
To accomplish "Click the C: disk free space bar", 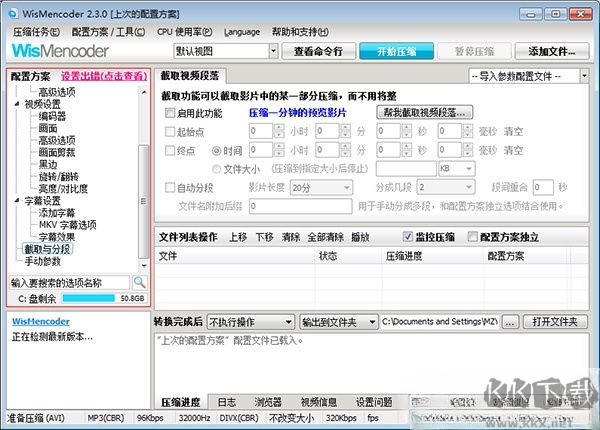I will [x=88, y=298].
